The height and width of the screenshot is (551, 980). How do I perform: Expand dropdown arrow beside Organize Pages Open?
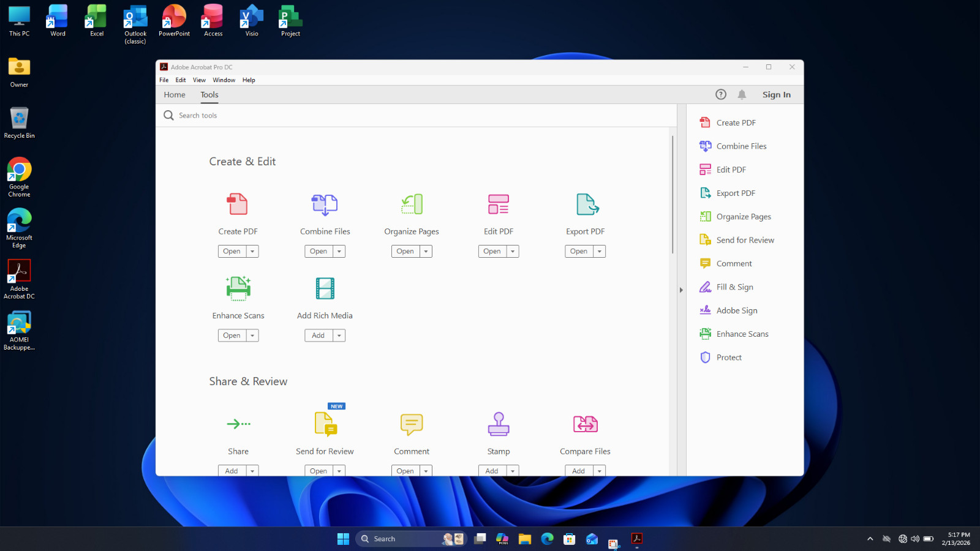click(426, 252)
